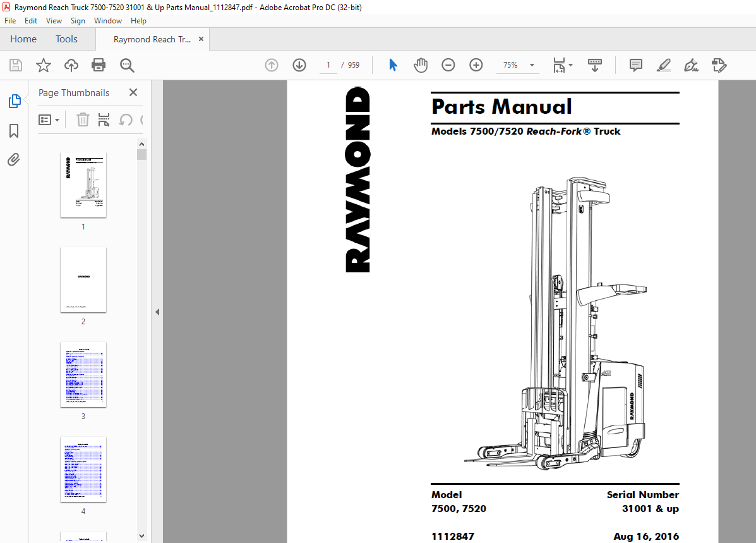
Task: Collapse the navigation pane arrow
Action: (157, 312)
